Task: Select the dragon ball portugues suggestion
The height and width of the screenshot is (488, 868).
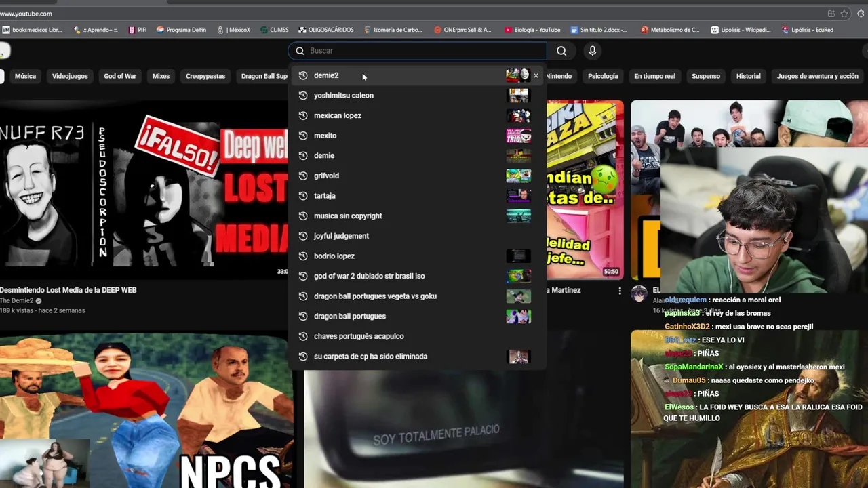Action: click(x=417, y=316)
